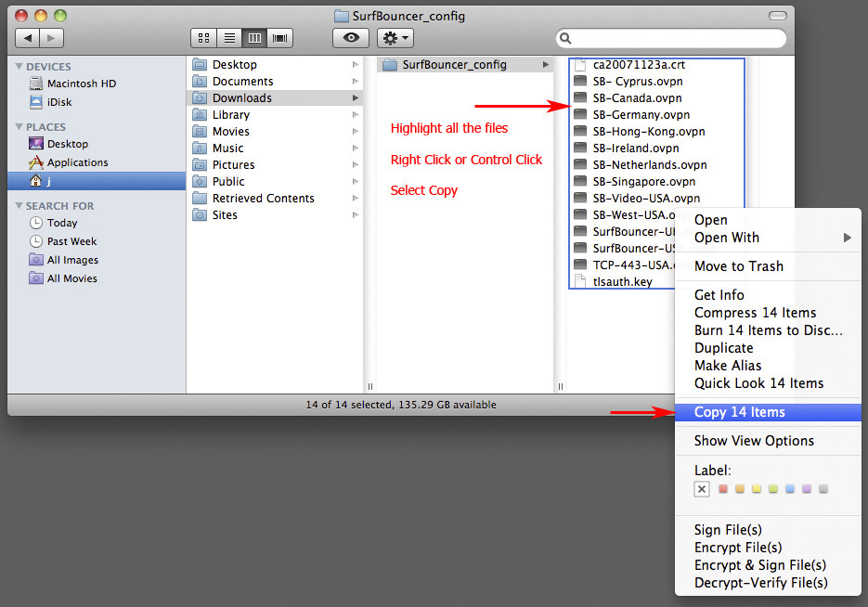Go back with the back arrow button
This screenshot has height=607, width=868.
tap(27, 38)
